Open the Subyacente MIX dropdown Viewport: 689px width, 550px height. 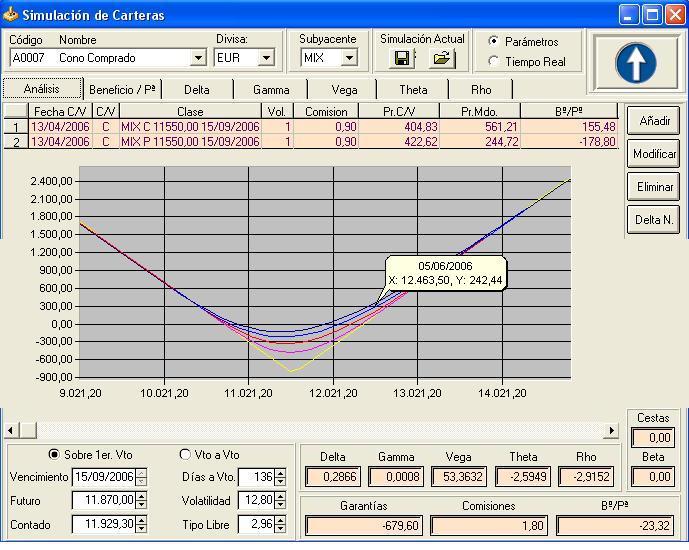pos(349,58)
